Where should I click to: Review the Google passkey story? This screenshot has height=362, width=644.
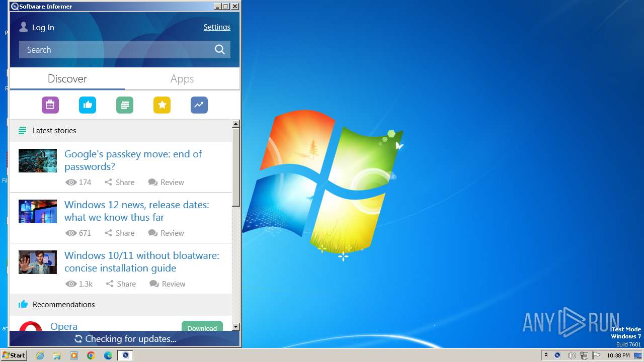click(166, 182)
